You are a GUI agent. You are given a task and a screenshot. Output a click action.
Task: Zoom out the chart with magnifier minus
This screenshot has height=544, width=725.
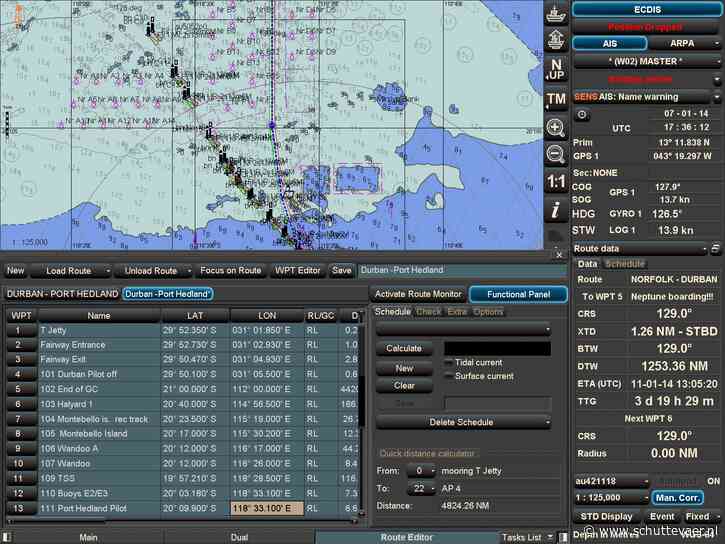click(556, 154)
